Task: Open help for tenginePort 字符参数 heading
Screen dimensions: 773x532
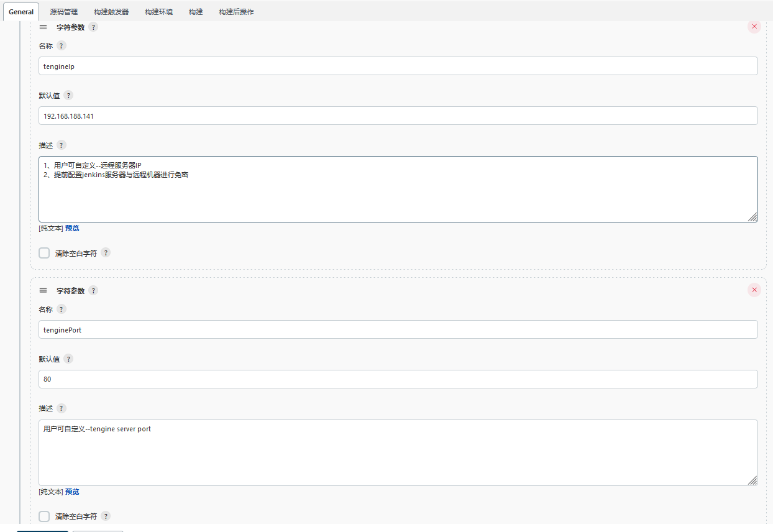Action: (x=93, y=291)
